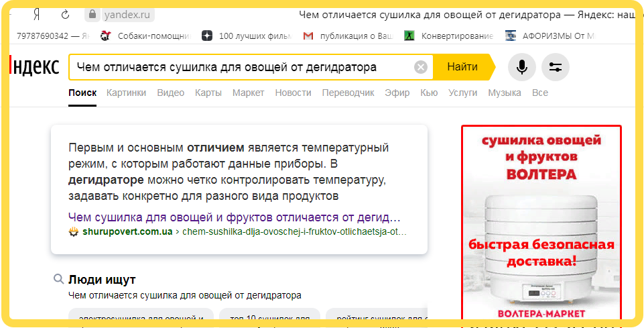Switch to the Услуги tab
644x328 pixels.
pyautogui.click(x=463, y=93)
